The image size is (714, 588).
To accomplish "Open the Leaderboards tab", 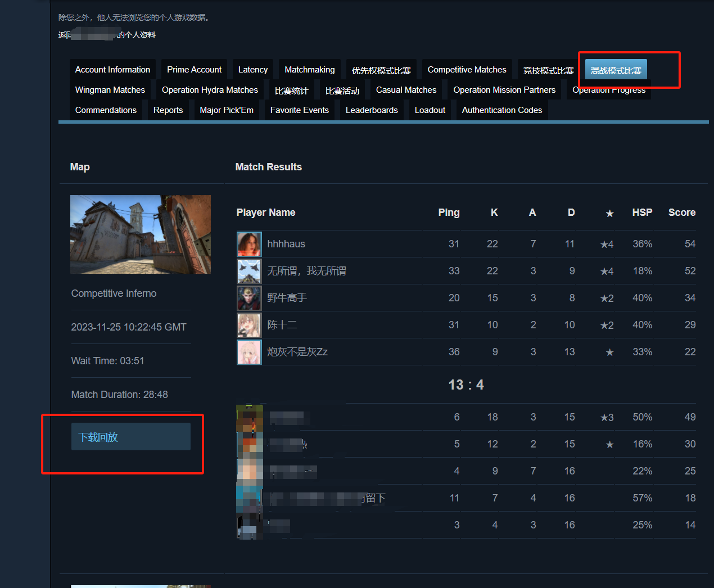I will tap(372, 110).
